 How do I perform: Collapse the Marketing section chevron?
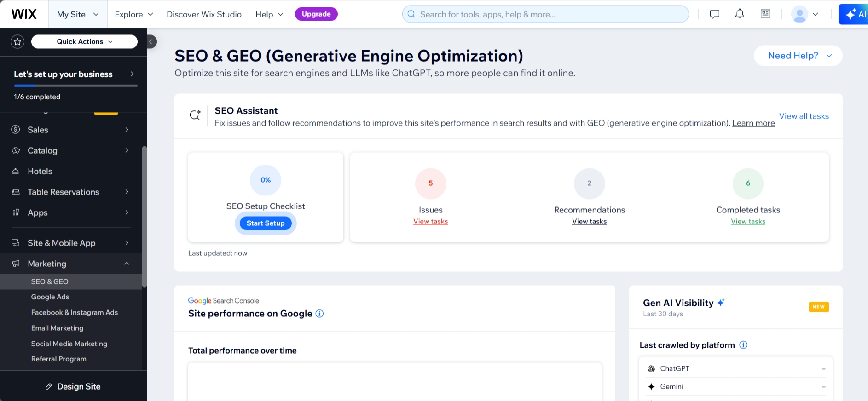[x=127, y=264]
